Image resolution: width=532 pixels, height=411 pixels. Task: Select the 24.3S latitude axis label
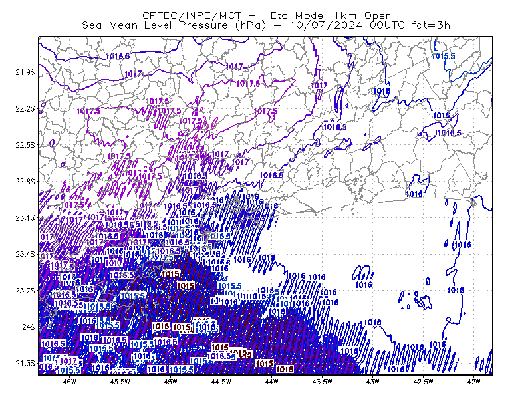tap(25, 364)
